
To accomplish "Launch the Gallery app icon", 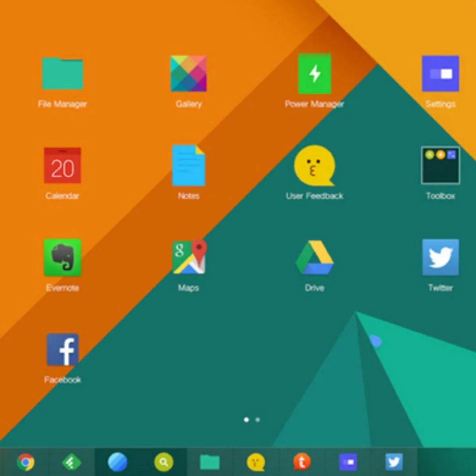I will (x=188, y=73).
